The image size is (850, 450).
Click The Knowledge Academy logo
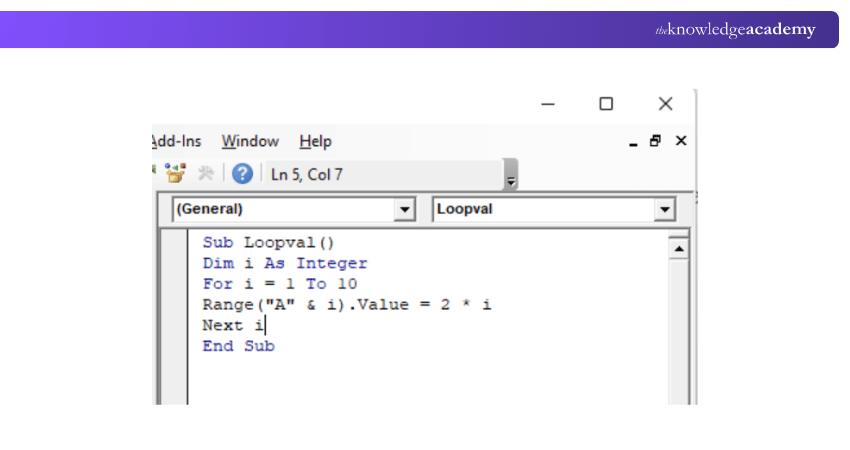[735, 29]
